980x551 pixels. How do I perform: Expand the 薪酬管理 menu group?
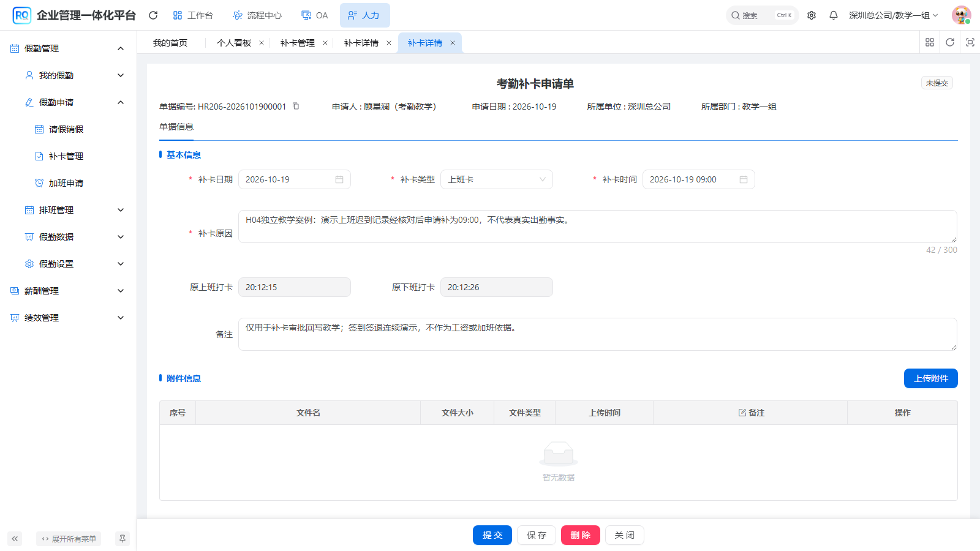coord(121,291)
